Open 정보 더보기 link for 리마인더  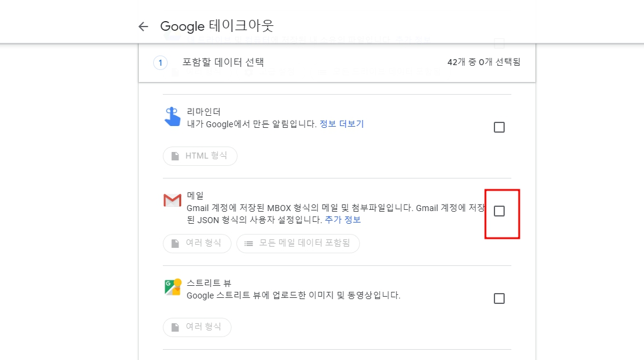pyautogui.click(x=342, y=124)
